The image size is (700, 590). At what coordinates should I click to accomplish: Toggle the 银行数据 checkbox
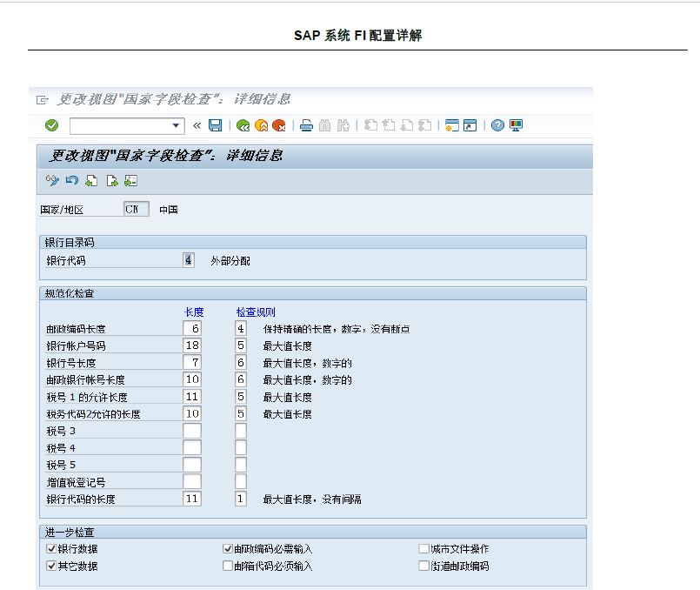click(51, 548)
